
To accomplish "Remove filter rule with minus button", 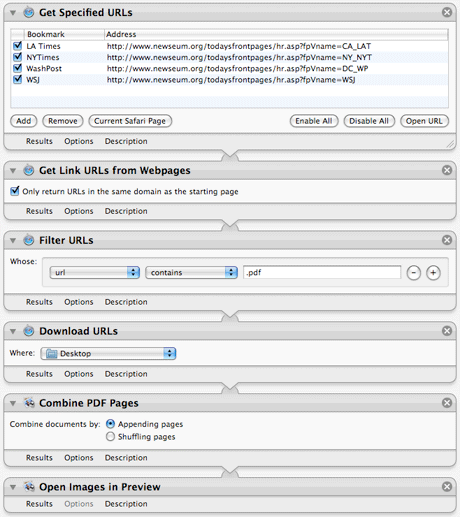I will pos(413,273).
